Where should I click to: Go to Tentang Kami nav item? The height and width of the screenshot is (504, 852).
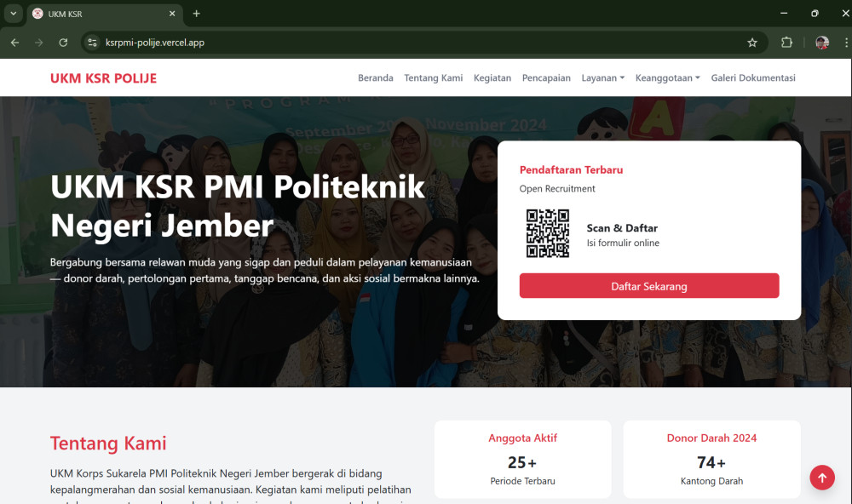(x=433, y=77)
